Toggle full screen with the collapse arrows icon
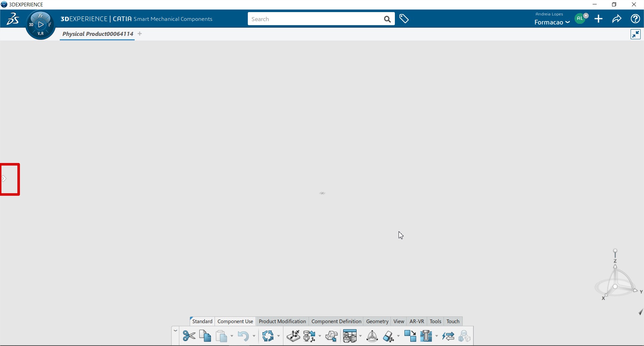Viewport: 644px width, 346px height. (635, 34)
